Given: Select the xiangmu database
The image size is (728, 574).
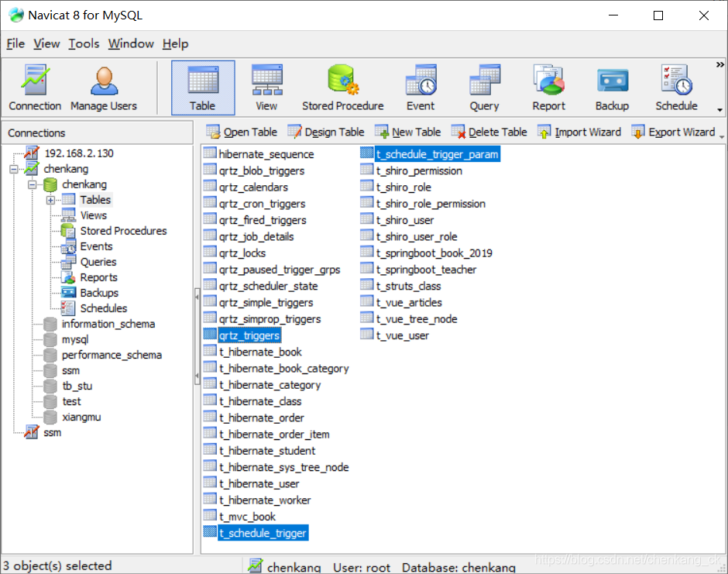Looking at the screenshot, I should (81, 417).
